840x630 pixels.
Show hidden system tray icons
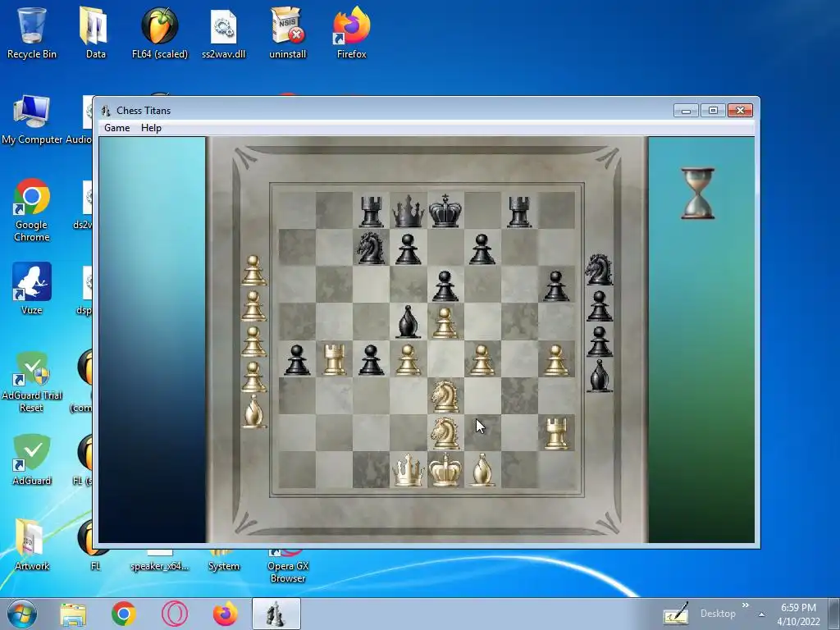tap(762, 614)
